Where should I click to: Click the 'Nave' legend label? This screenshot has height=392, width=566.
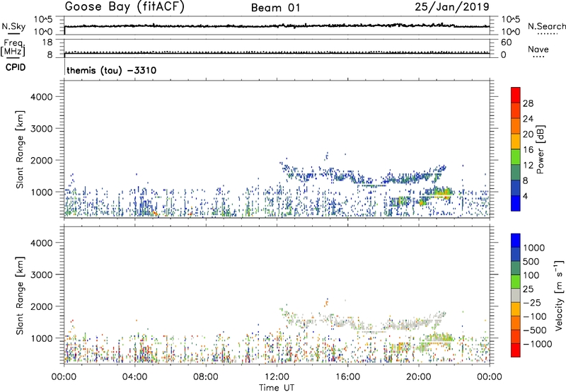538,49
